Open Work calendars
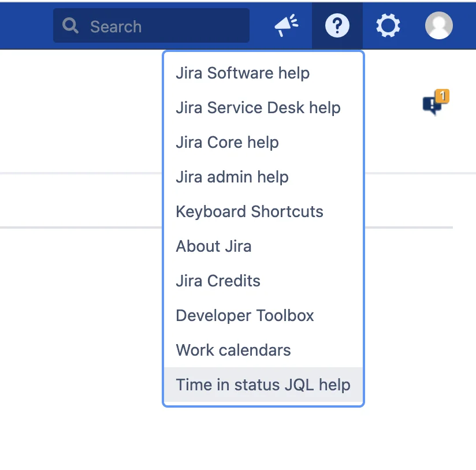The image size is (476, 470). [x=263, y=350]
